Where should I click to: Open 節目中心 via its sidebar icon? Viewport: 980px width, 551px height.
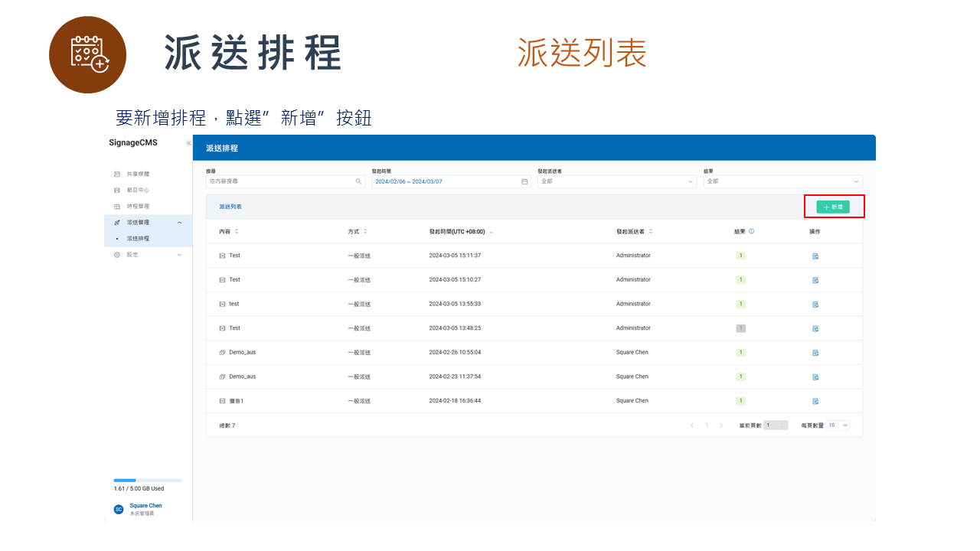(x=116, y=190)
